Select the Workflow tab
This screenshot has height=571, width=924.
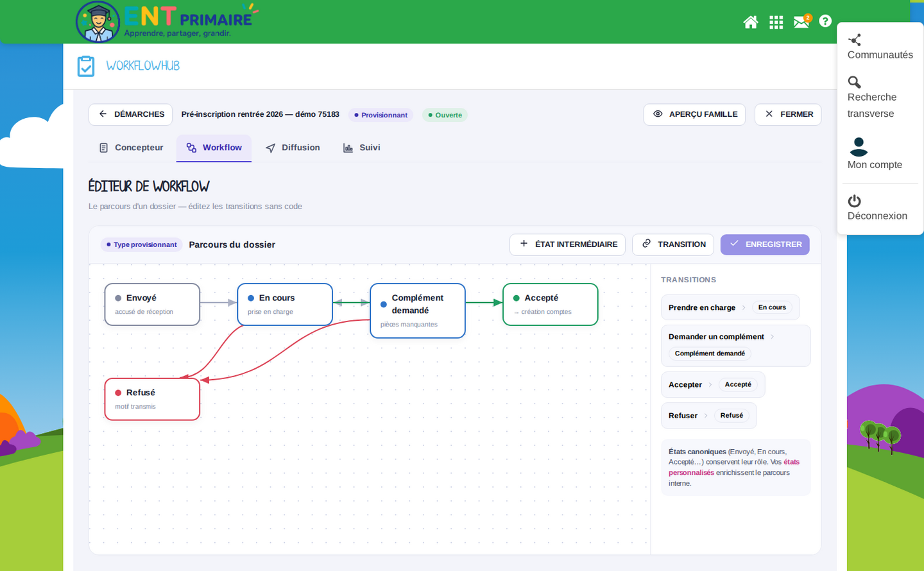click(214, 148)
